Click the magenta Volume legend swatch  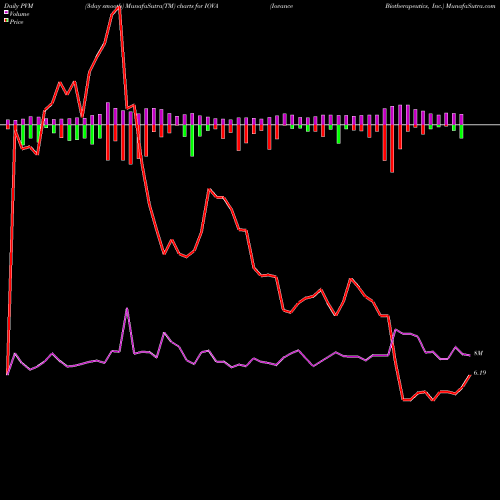coord(6,12)
